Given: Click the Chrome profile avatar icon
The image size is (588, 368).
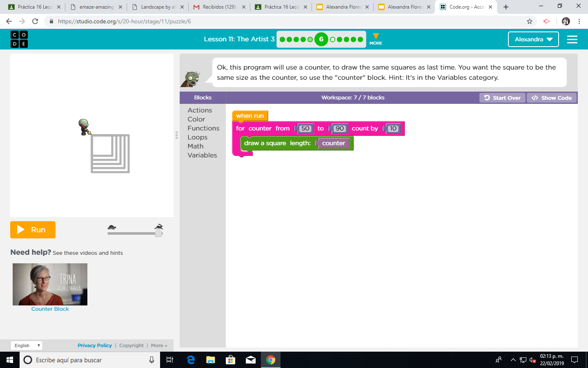Looking at the screenshot, I should pos(566,21).
